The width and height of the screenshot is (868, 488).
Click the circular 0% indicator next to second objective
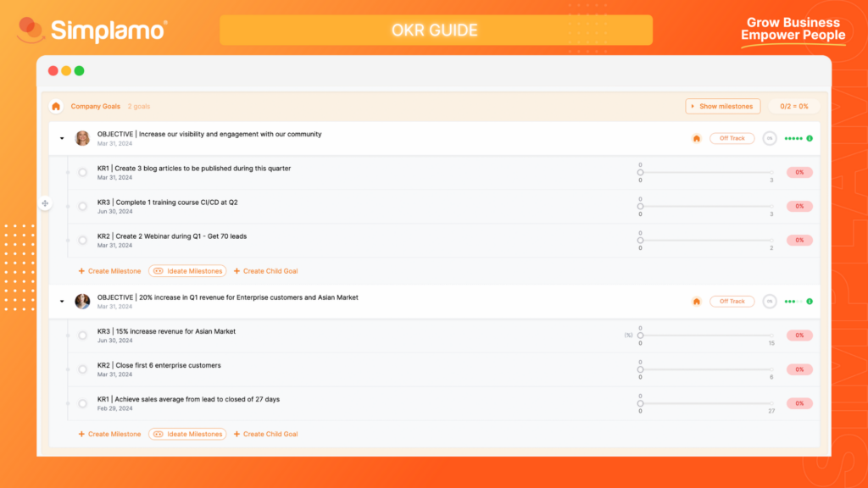pyautogui.click(x=769, y=301)
